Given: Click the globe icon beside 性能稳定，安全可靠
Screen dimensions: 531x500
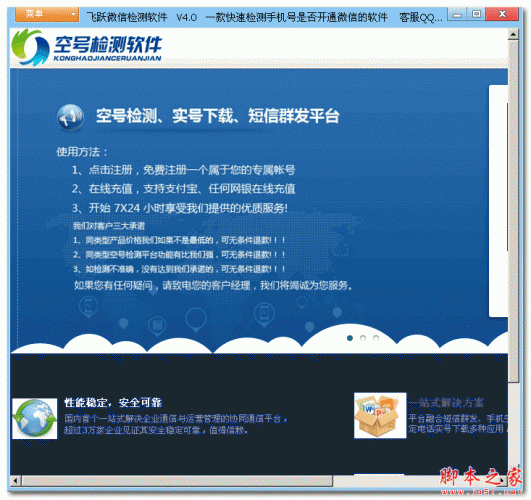Looking at the screenshot, I should 35,418.
